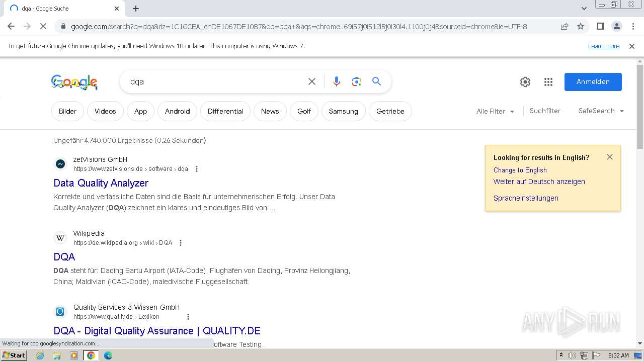Open Suchfilter tools
This screenshot has height=362, width=644.
pyautogui.click(x=545, y=111)
